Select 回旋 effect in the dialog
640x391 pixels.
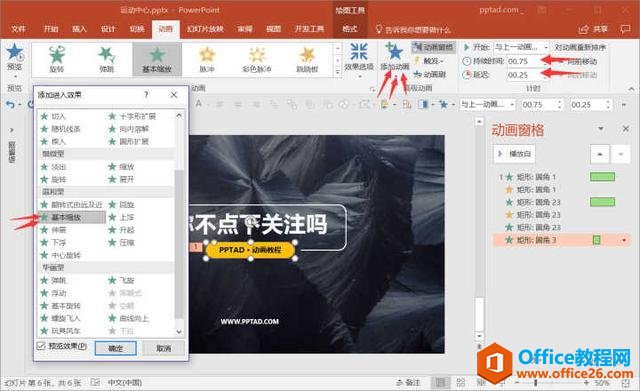coord(121,205)
